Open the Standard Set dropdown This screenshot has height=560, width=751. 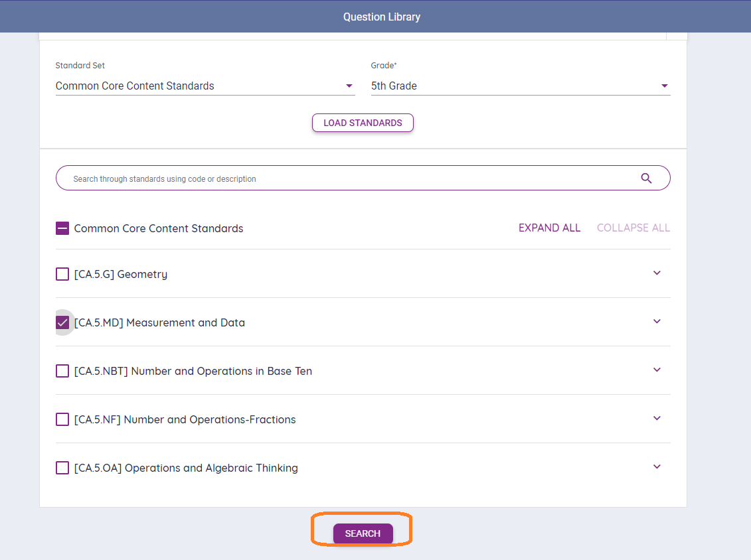(205, 86)
